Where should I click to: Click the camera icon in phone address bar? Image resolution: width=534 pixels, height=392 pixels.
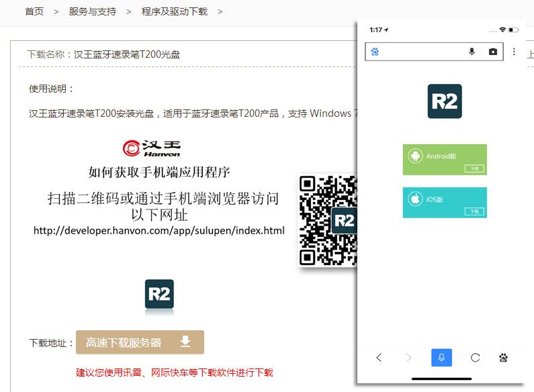pyautogui.click(x=493, y=52)
